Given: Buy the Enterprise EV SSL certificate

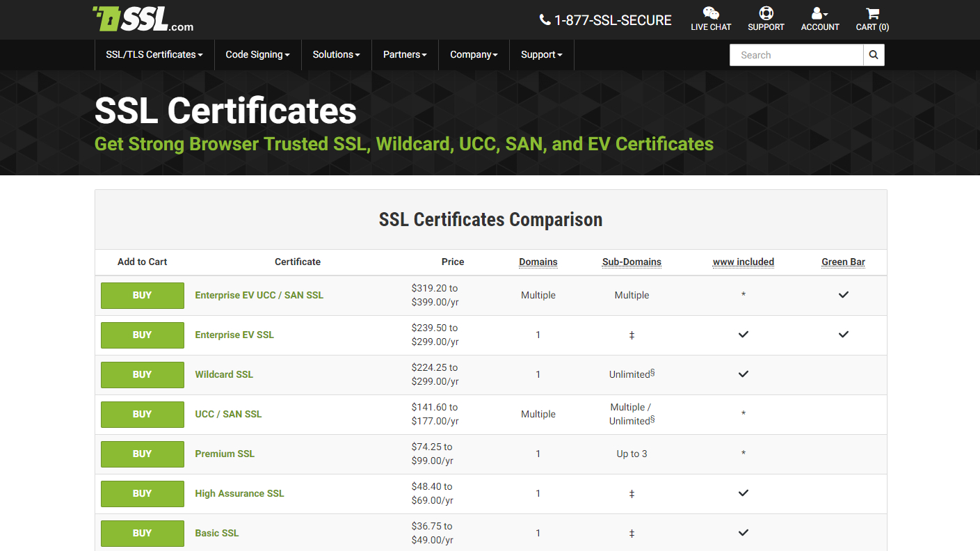Looking at the screenshot, I should click(143, 335).
